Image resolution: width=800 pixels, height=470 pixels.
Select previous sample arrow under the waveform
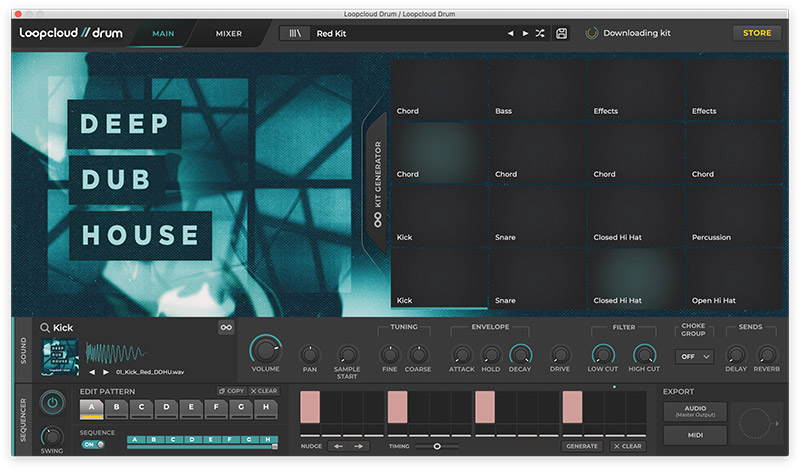click(x=92, y=372)
